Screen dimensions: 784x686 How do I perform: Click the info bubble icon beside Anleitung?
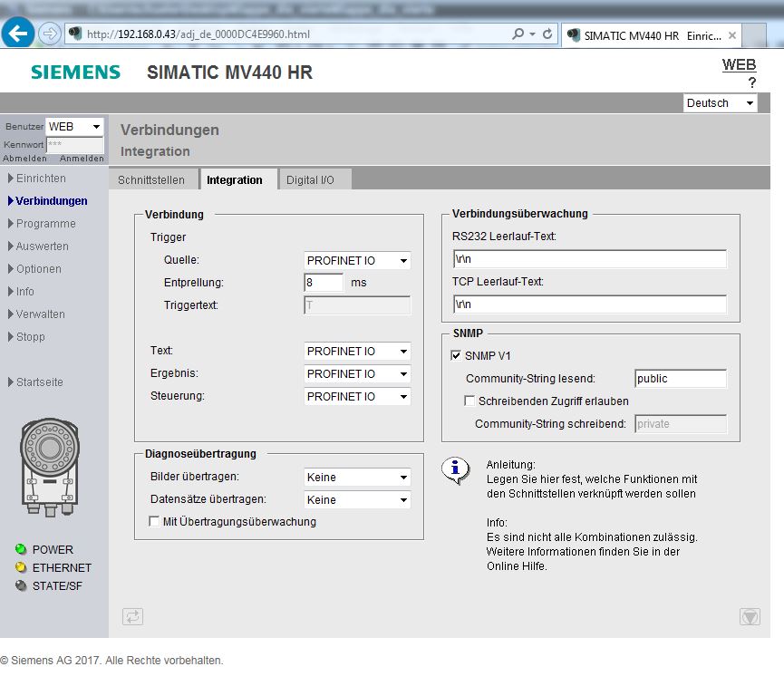[455, 469]
